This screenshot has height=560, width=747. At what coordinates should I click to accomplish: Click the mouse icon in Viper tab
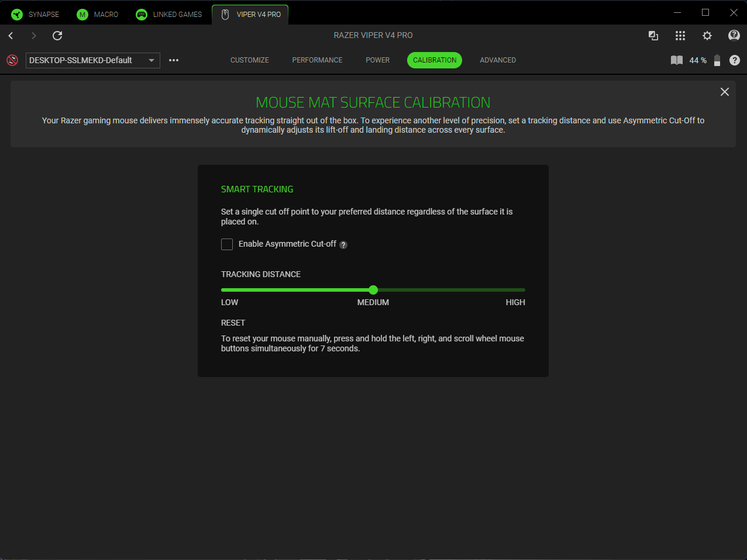click(225, 15)
